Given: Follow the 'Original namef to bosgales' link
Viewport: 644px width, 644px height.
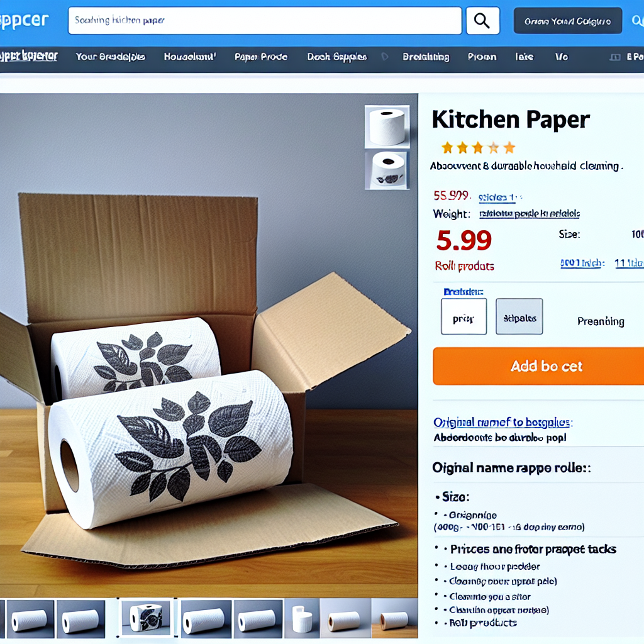Looking at the screenshot, I should tap(502, 422).
